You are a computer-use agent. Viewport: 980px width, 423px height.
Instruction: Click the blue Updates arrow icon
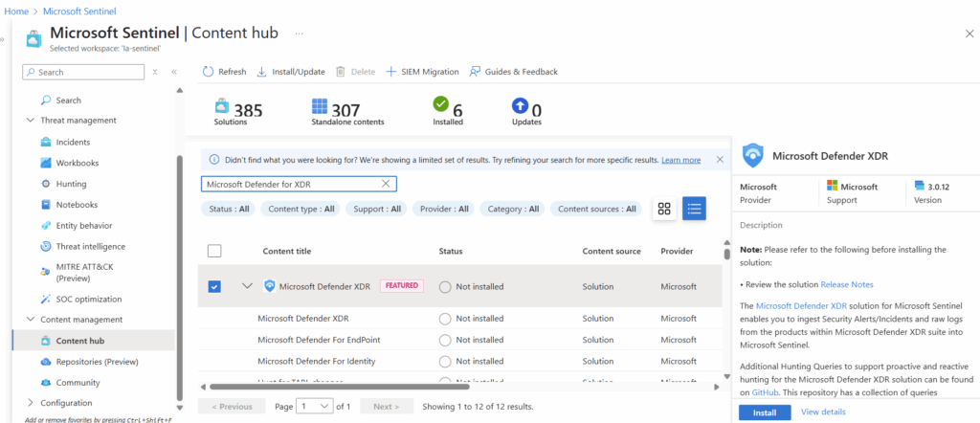point(520,105)
